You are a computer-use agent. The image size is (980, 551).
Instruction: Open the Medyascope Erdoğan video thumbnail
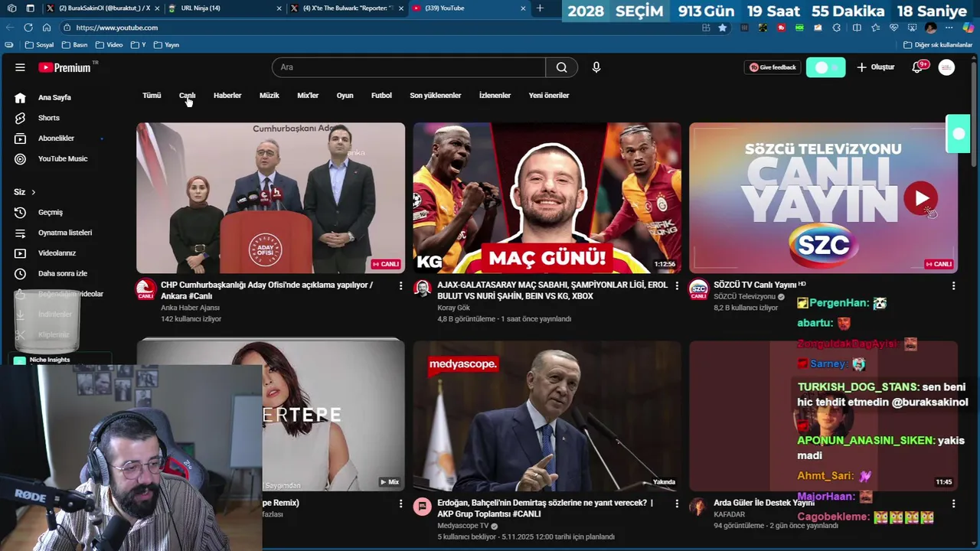547,416
